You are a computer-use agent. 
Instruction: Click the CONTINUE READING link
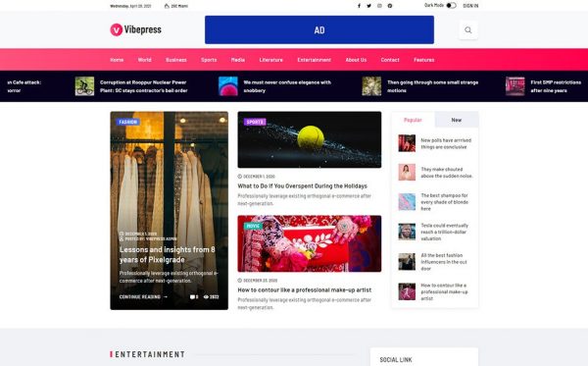(143, 297)
